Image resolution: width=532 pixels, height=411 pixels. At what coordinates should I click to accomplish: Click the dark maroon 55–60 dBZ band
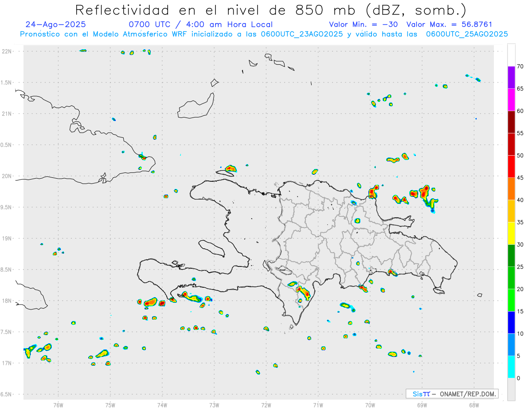[x=511, y=122]
